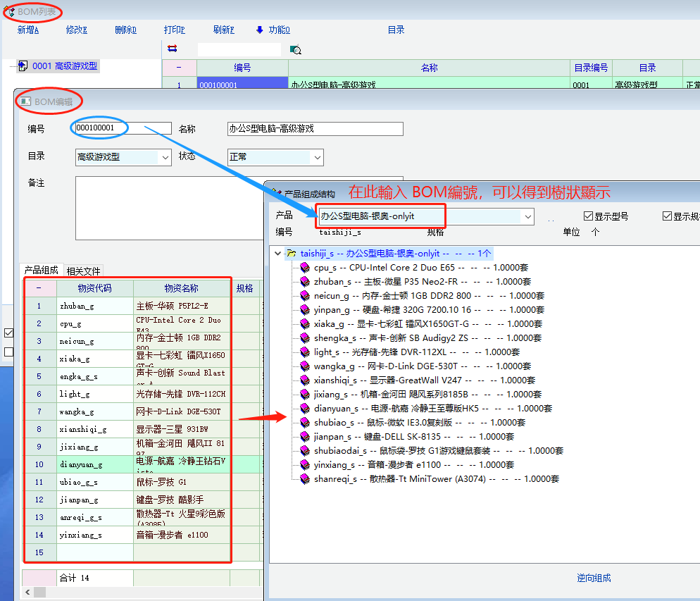Click the 逆向组成 link
Image resolution: width=700 pixels, height=601 pixels.
(594, 578)
